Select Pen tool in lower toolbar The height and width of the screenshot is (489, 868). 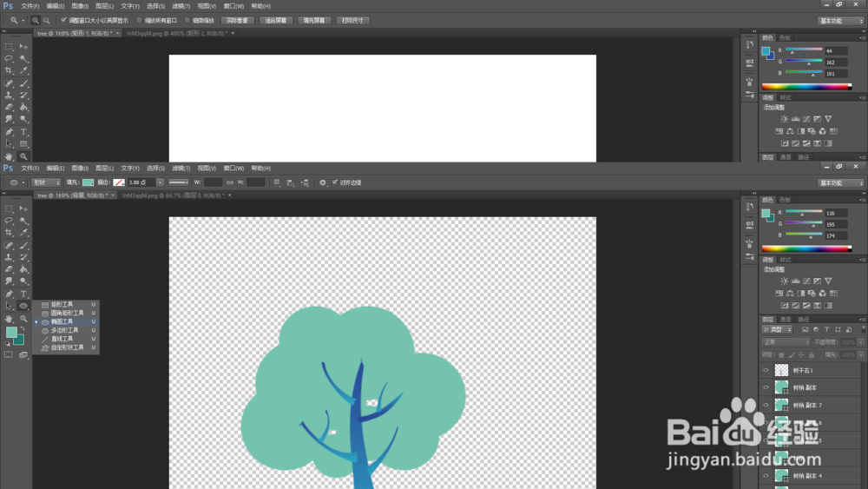point(9,294)
